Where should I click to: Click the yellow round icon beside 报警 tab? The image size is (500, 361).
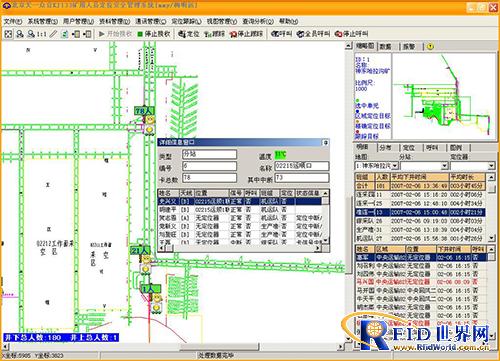pos(430,47)
